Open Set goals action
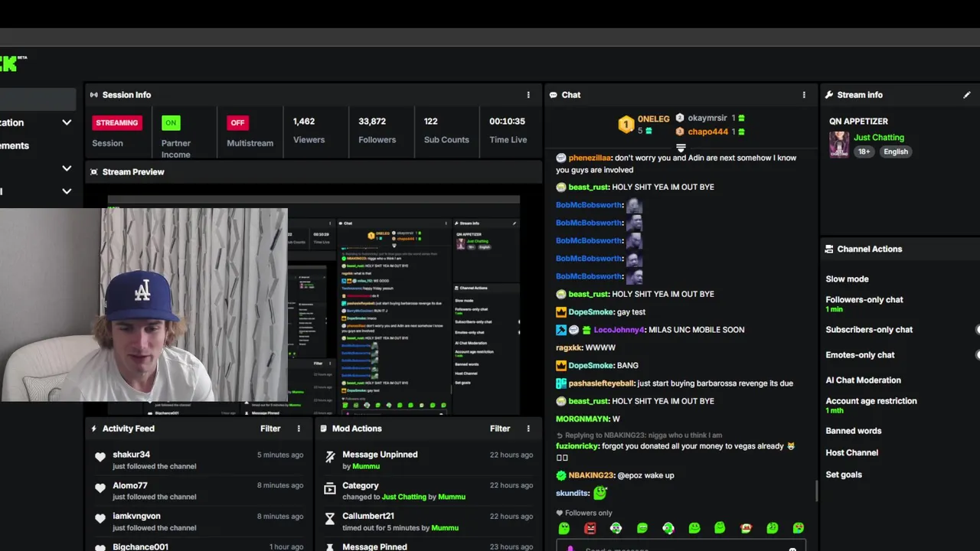The height and width of the screenshot is (551, 980). (844, 474)
